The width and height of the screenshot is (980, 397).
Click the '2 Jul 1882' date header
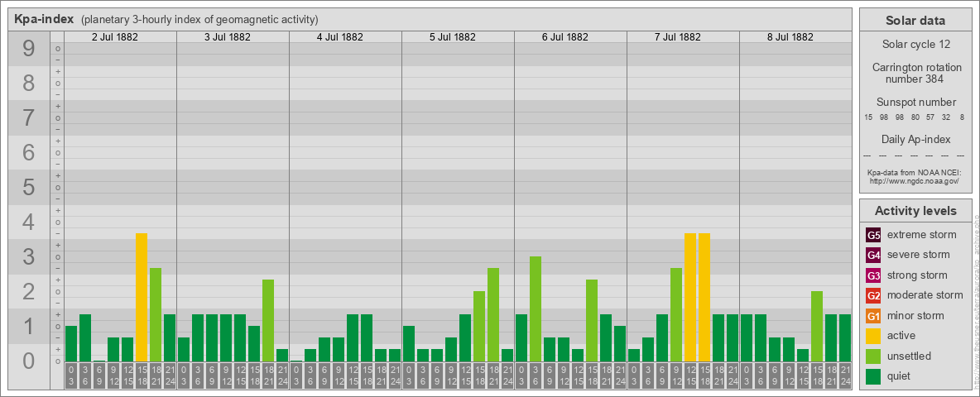click(115, 37)
